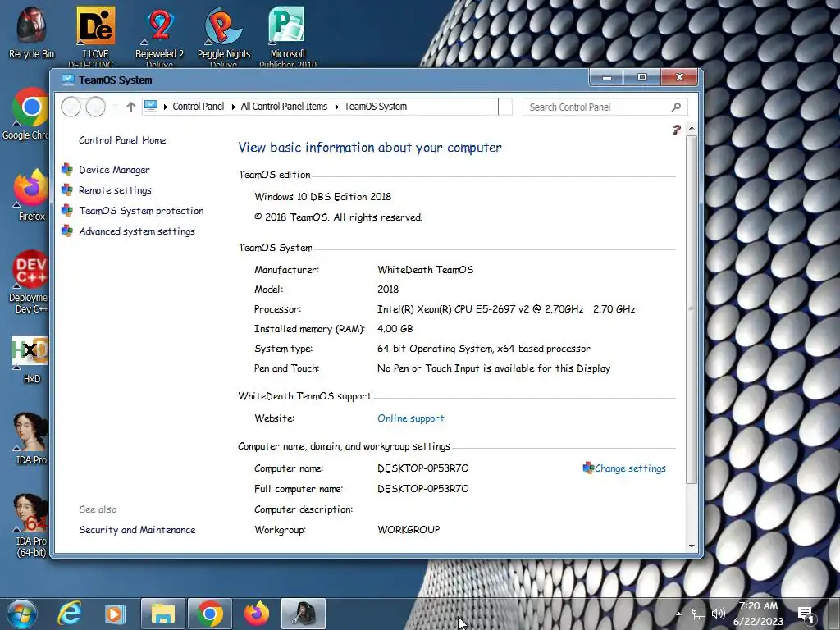Viewport: 840px width, 630px height.
Task: Open Dev C++ desktop shortcut
Action: [30, 281]
